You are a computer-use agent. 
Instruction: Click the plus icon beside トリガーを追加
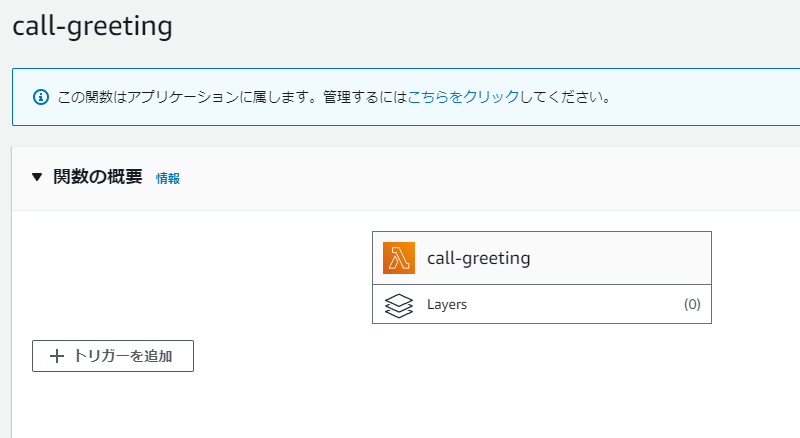click(x=57, y=356)
